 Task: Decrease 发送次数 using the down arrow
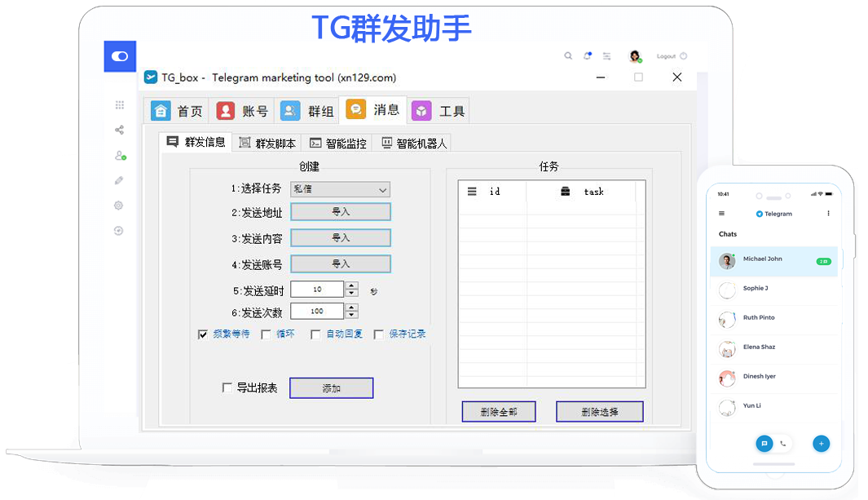pyautogui.click(x=352, y=314)
